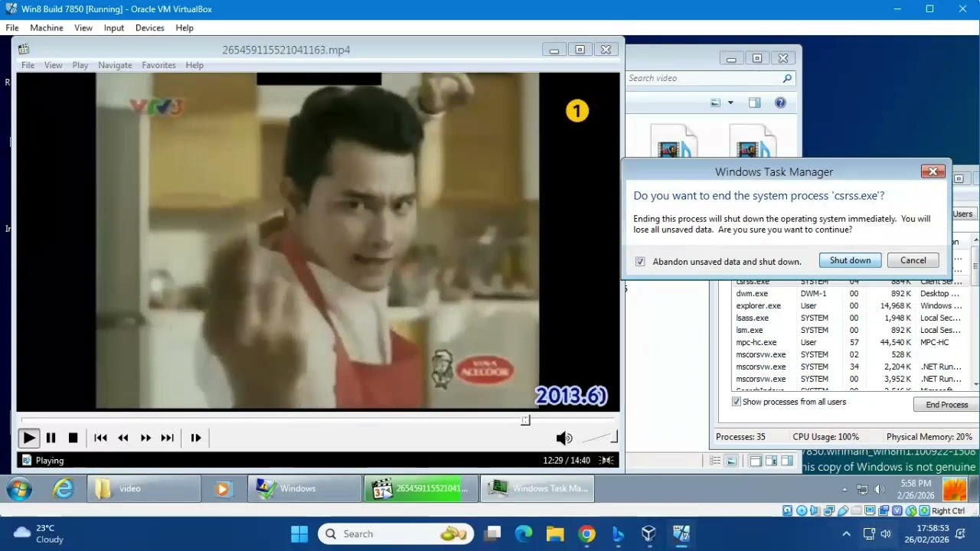
Task: Select the first video file thumbnail in Explorer
Action: click(674, 142)
